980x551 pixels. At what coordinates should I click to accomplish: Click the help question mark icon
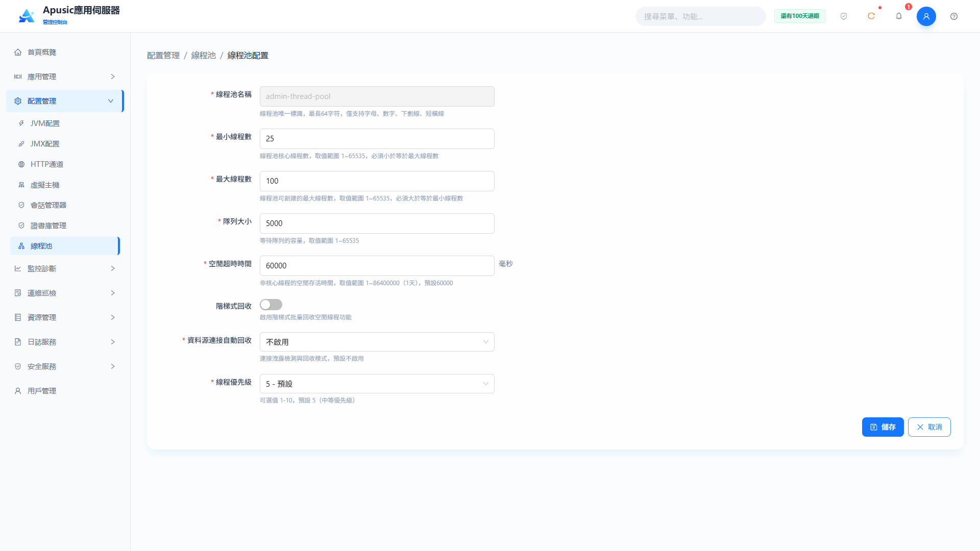click(x=954, y=16)
